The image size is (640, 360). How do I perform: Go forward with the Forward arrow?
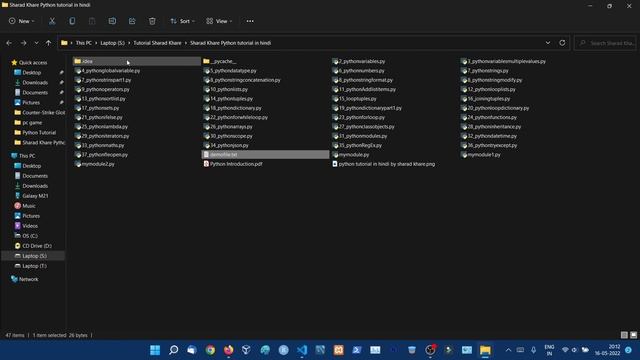[23, 43]
